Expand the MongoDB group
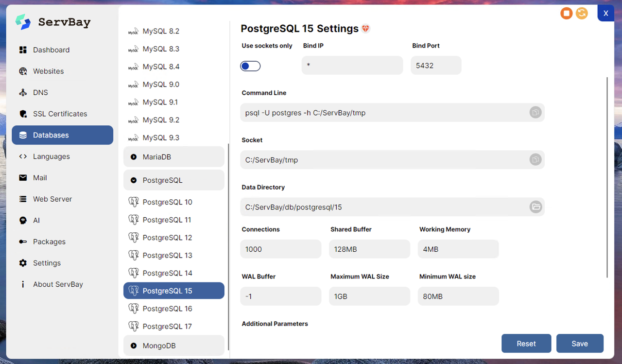The width and height of the screenshot is (622, 364). click(174, 346)
